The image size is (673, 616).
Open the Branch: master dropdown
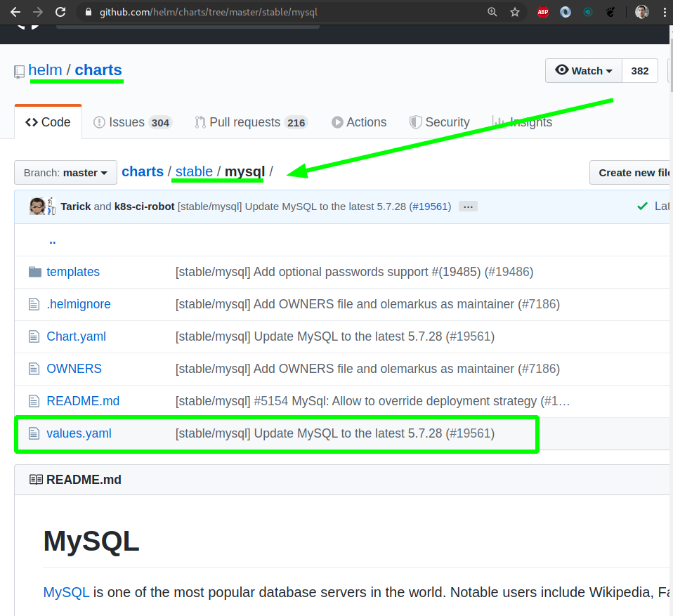(x=65, y=173)
